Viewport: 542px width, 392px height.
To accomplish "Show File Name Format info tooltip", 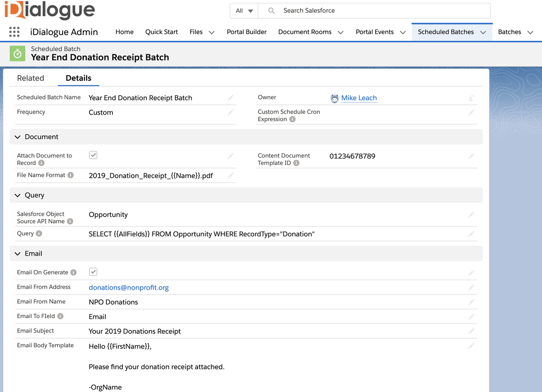I will [70, 175].
